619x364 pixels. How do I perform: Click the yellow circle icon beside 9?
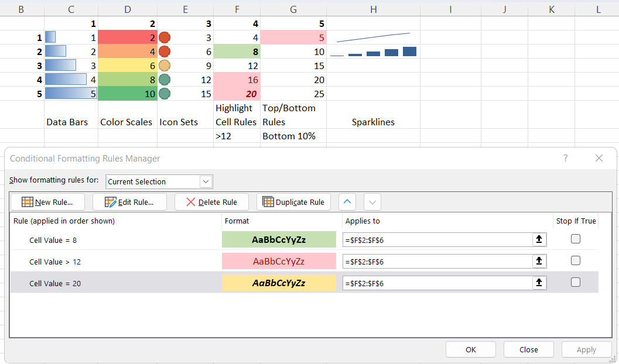pos(164,66)
